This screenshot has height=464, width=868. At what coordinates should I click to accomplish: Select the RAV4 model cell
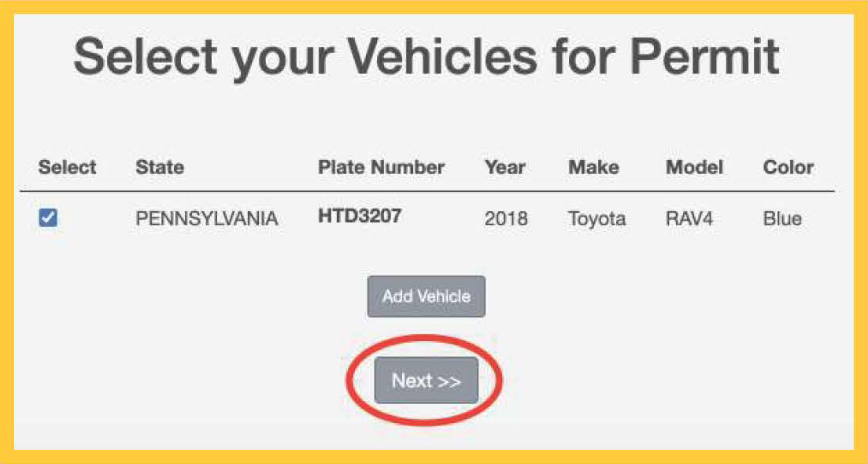tap(689, 219)
